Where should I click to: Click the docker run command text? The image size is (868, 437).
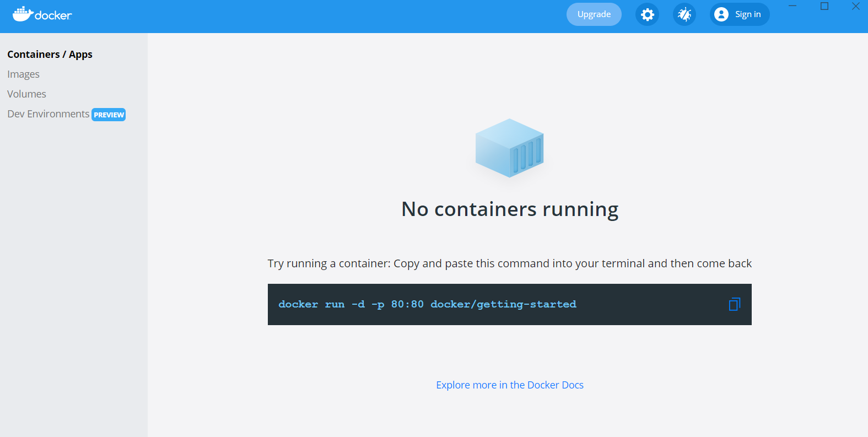(427, 304)
